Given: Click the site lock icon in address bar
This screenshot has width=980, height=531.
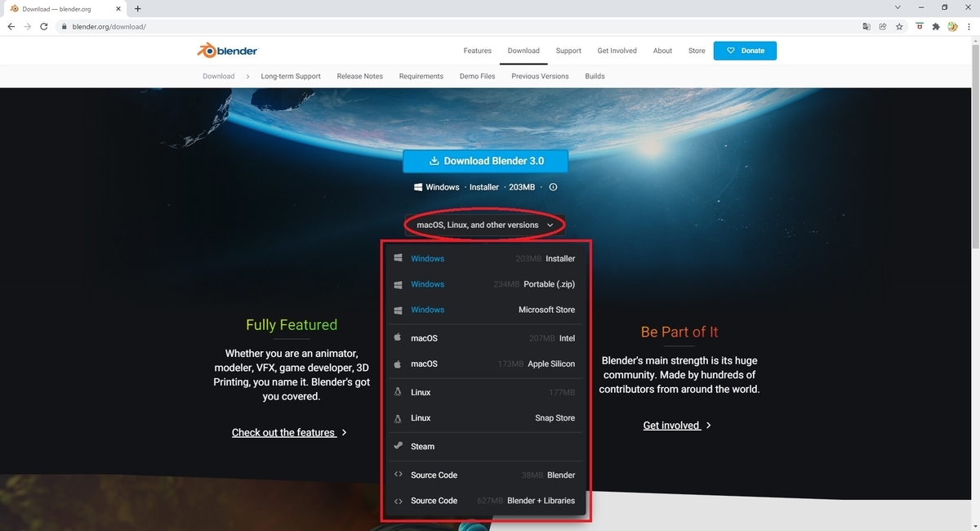Looking at the screenshot, I should (64, 26).
